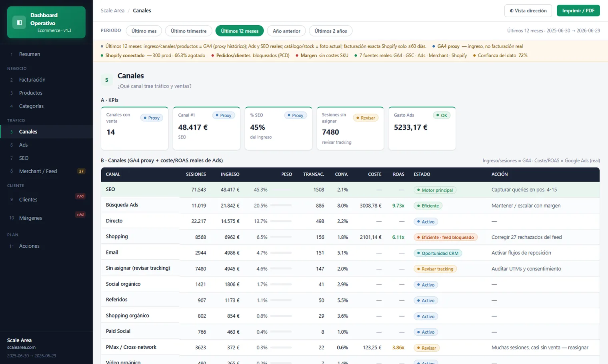Click the 27 badge next to Merchant / Feed
The width and height of the screenshot is (608, 364).
tap(81, 171)
